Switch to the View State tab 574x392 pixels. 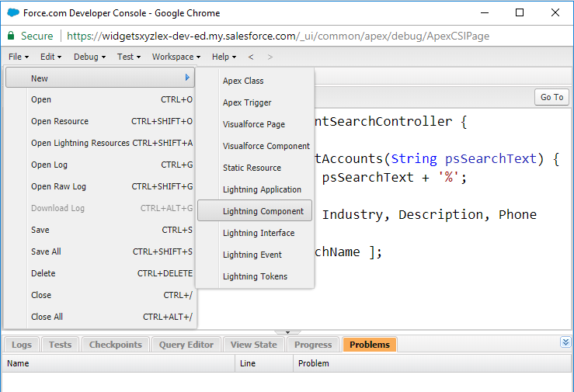click(254, 345)
